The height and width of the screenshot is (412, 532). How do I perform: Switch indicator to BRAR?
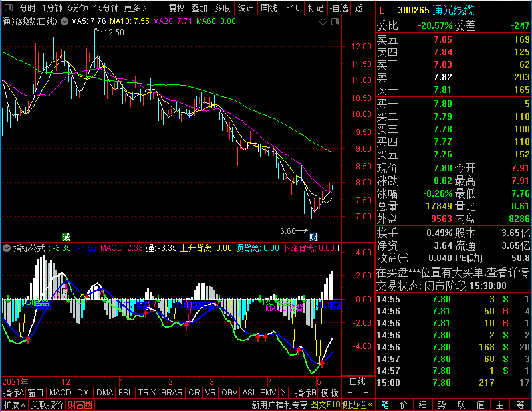[172, 393]
